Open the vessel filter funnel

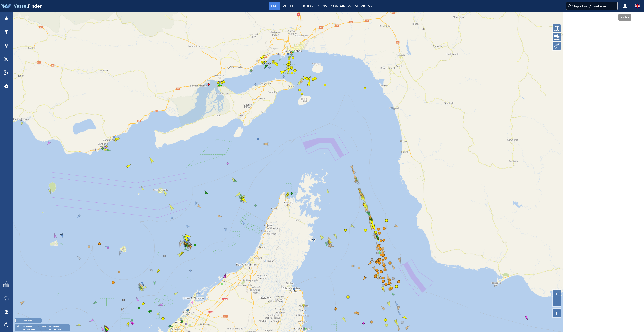[x=6, y=32]
